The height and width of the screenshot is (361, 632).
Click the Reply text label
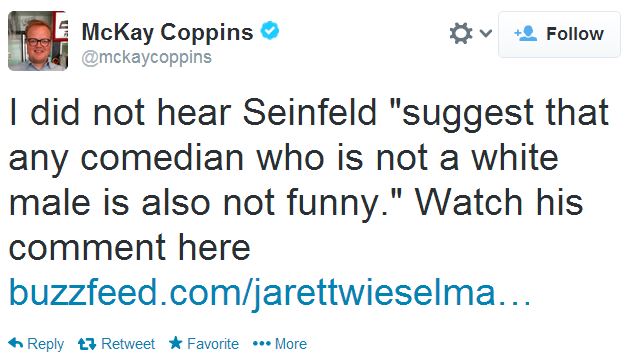tap(45, 344)
